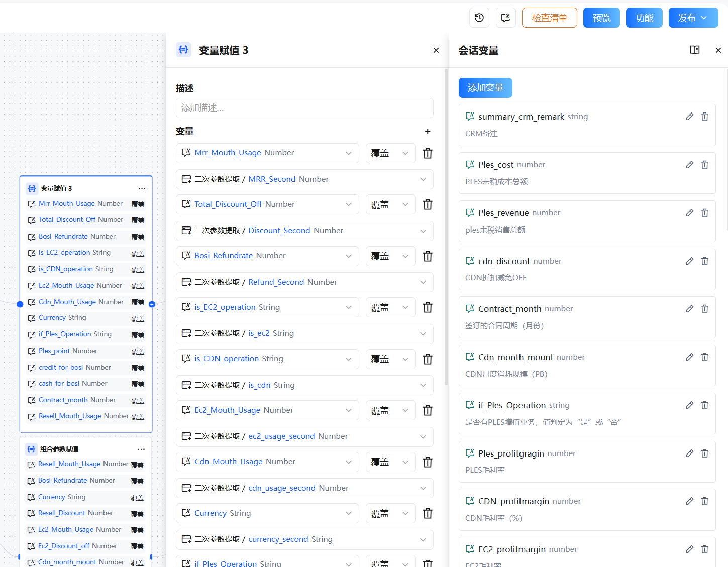Open the version history icon in top bar
Viewport: 728px width, 567px height.
479,17
